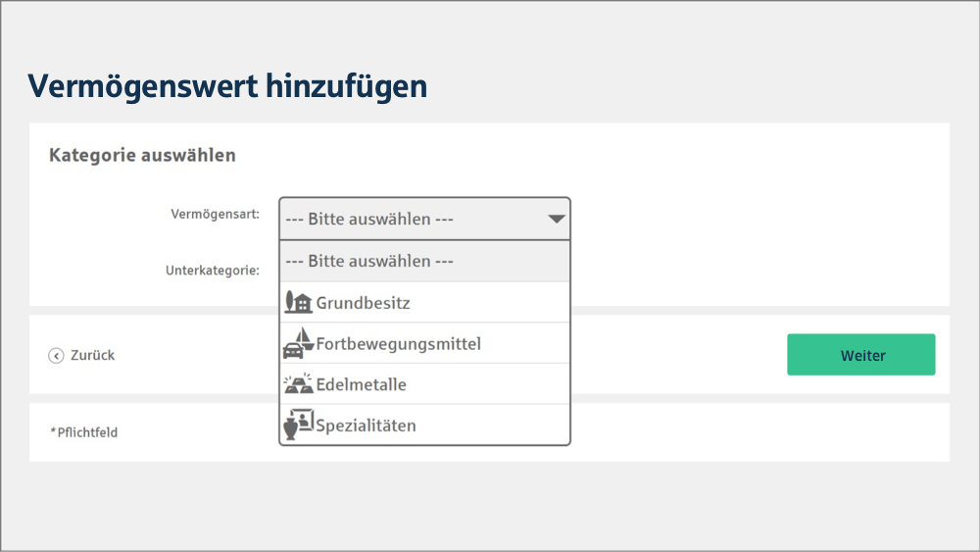Screen dimensions: 980x552
Task: Collapse list via the Vermögensart dropdown arrow
Action: (x=557, y=219)
